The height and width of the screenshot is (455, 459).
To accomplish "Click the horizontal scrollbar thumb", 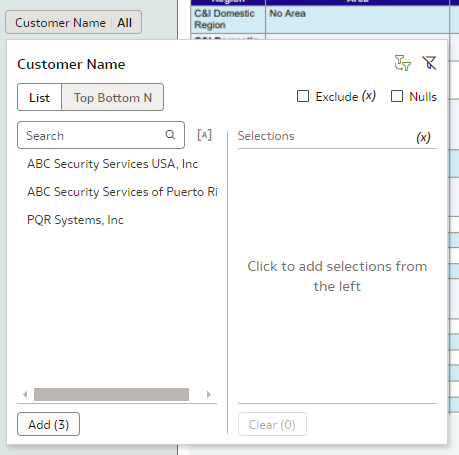I will coord(111,394).
